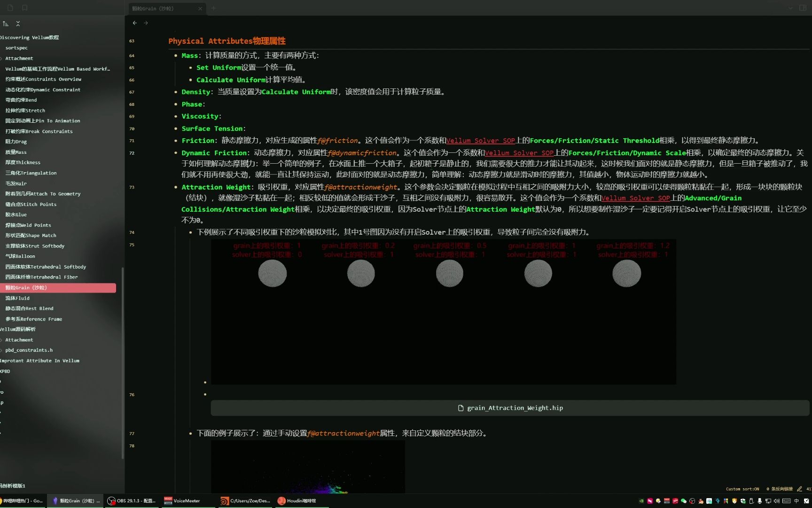Viewport: 812px width, 508px height.
Task: Open the file explorer panel icon
Action: coord(10,8)
